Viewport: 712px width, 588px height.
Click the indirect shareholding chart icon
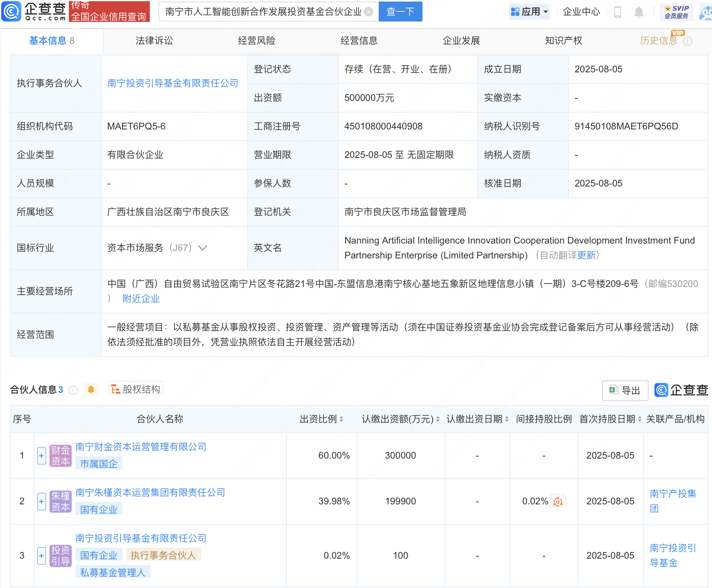558,501
